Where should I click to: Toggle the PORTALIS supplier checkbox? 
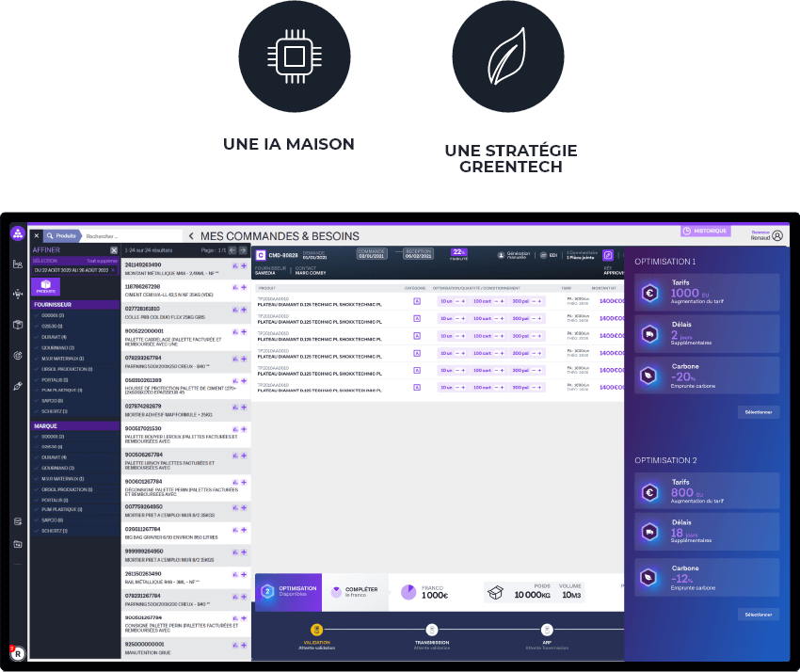(37, 379)
